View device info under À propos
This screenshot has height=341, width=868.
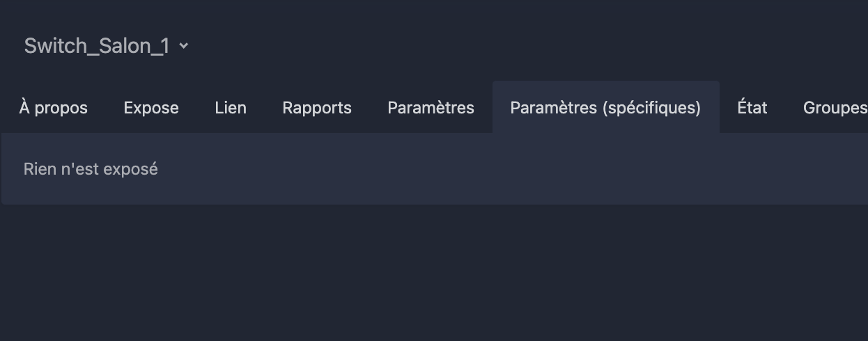coord(54,108)
